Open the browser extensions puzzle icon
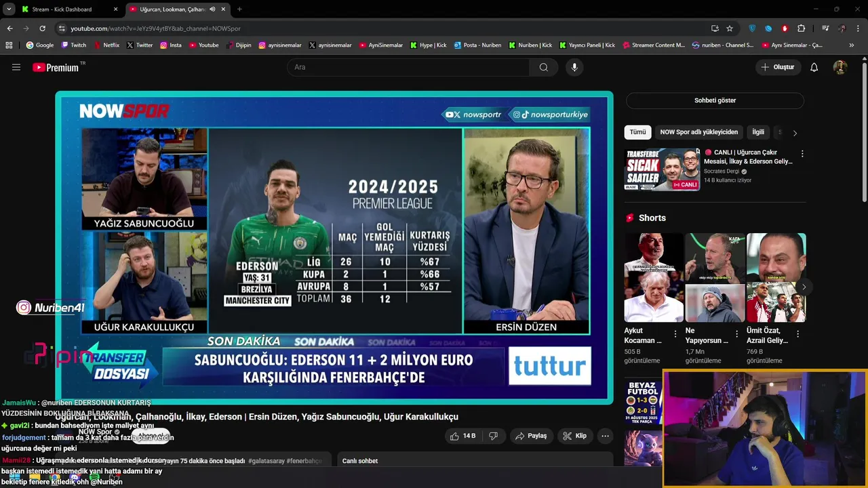868x488 pixels. click(802, 28)
